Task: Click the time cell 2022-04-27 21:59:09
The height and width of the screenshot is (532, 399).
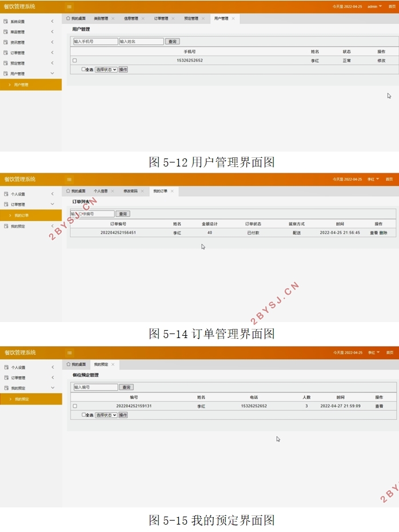Action: point(340,406)
